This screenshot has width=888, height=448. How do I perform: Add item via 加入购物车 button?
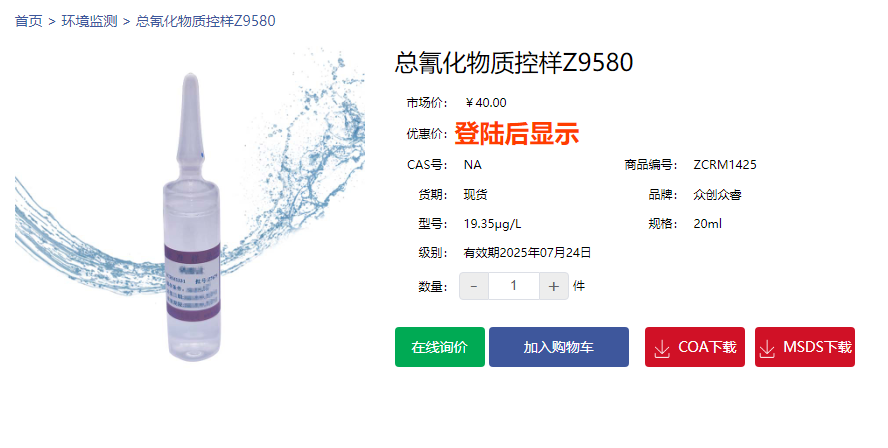click(x=559, y=347)
